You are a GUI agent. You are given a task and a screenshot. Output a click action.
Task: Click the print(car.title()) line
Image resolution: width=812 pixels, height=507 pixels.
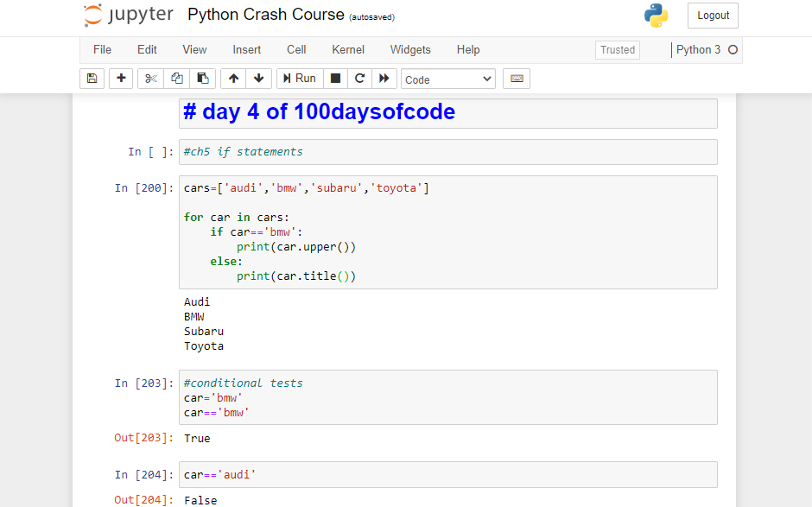[296, 276]
